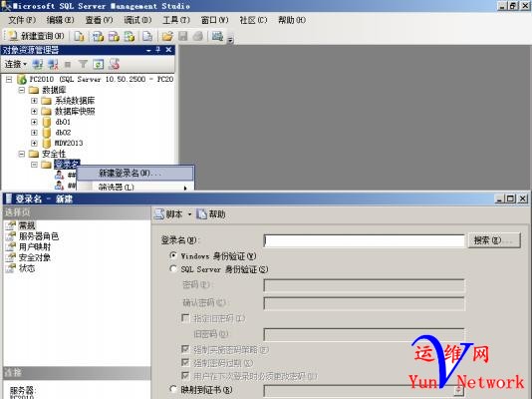Screen dimensions: 532x399
Task: Collapse the 登录名 folder node
Action: pos(34,165)
